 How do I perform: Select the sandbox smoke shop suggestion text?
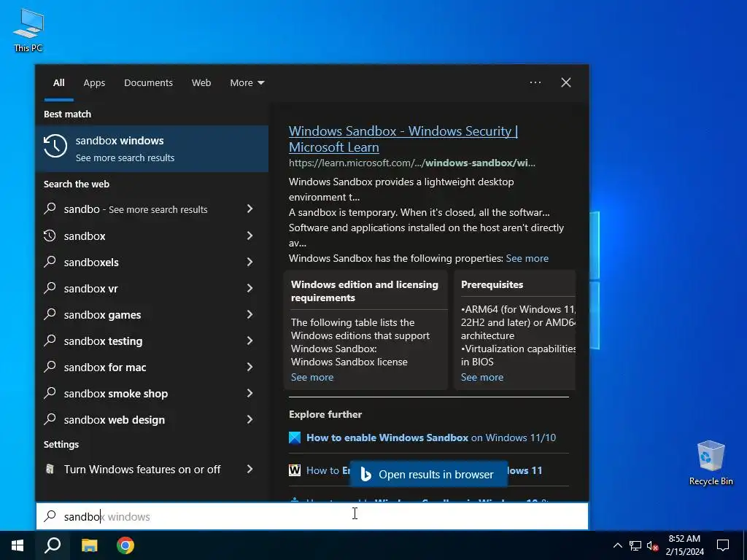click(116, 393)
